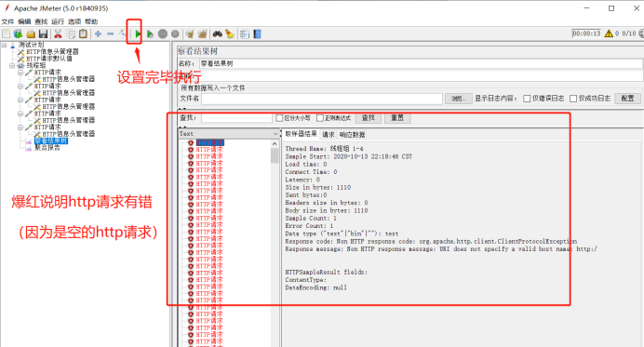
Task: Open the 选项 menu
Action: tap(74, 21)
